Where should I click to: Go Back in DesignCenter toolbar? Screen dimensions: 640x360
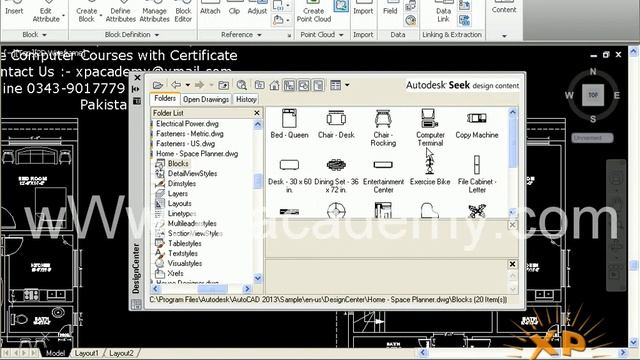(176, 85)
